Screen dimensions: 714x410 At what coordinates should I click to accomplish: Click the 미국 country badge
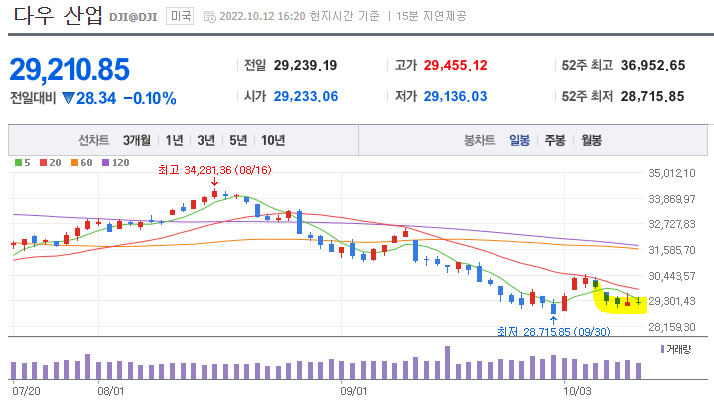click(x=180, y=16)
